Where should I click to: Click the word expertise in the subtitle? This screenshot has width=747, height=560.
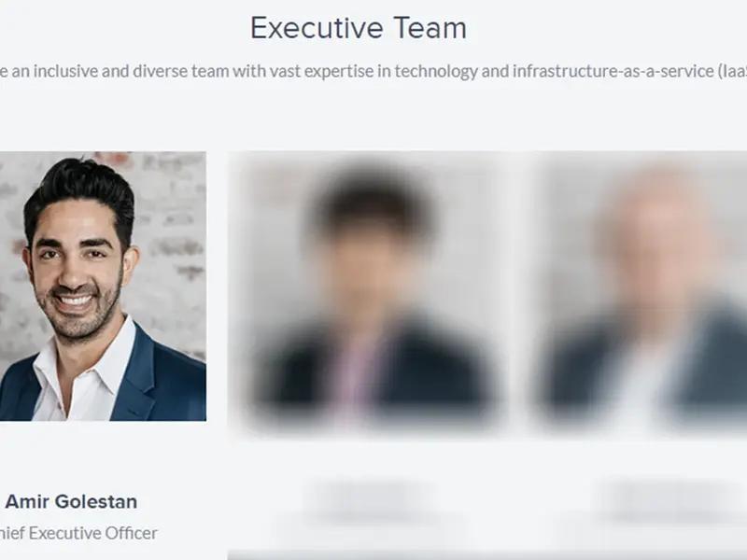coord(339,72)
